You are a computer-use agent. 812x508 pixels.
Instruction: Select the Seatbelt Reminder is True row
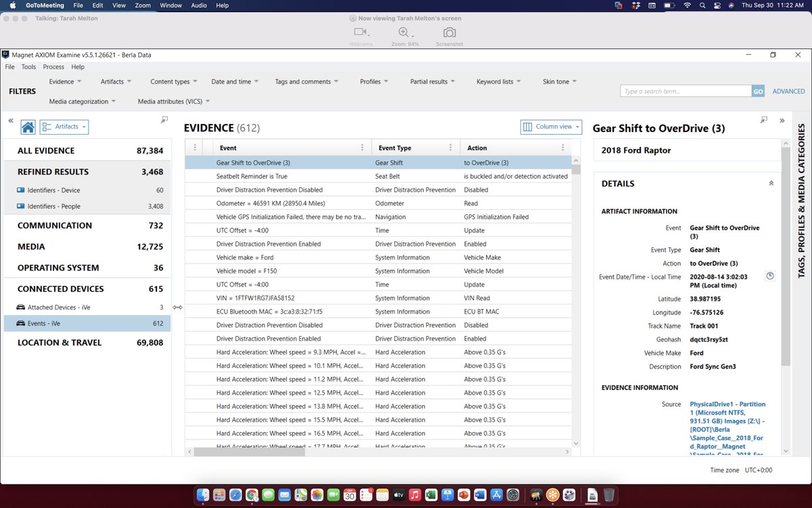378,176
